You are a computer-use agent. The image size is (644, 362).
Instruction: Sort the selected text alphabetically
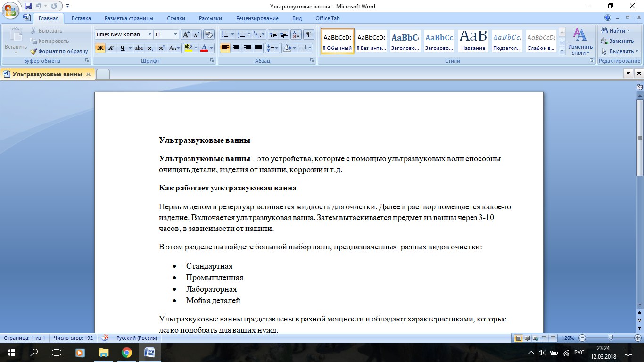[296, 34]
